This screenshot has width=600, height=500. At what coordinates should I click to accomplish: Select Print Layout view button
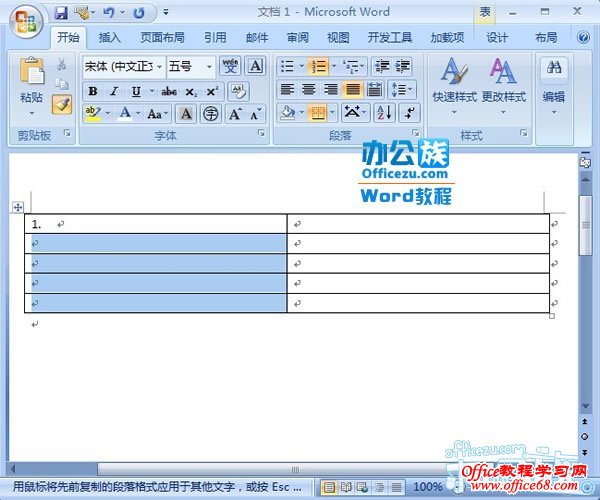(329, 487)
